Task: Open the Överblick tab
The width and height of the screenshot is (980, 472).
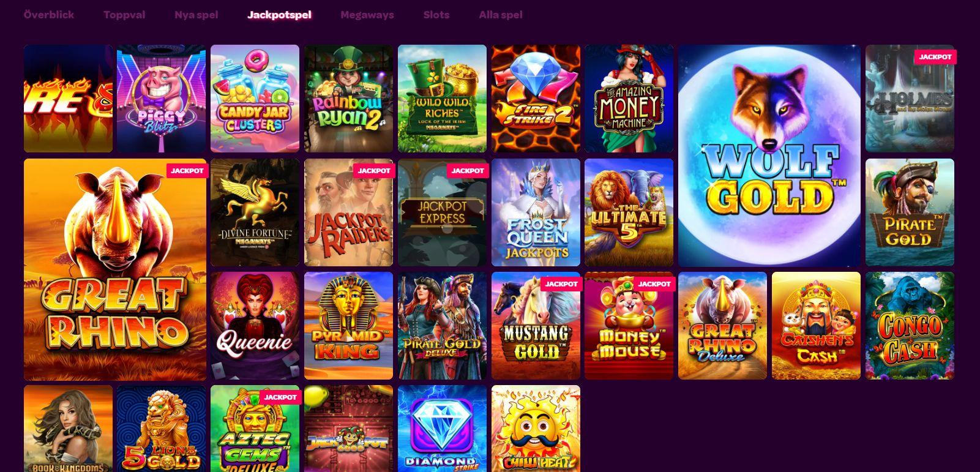Action: point(49,15)
